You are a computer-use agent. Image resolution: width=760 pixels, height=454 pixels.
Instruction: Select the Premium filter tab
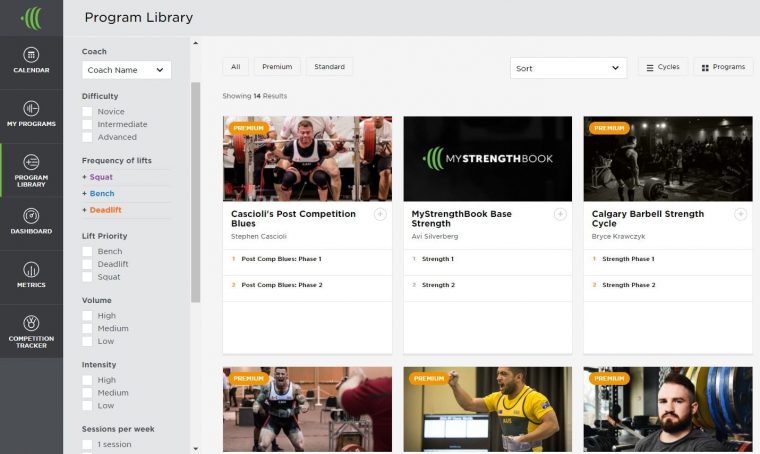[277, 67]
